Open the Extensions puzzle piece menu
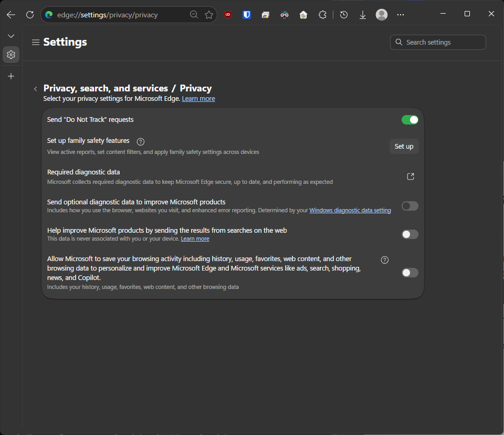 tap(322, 15)
